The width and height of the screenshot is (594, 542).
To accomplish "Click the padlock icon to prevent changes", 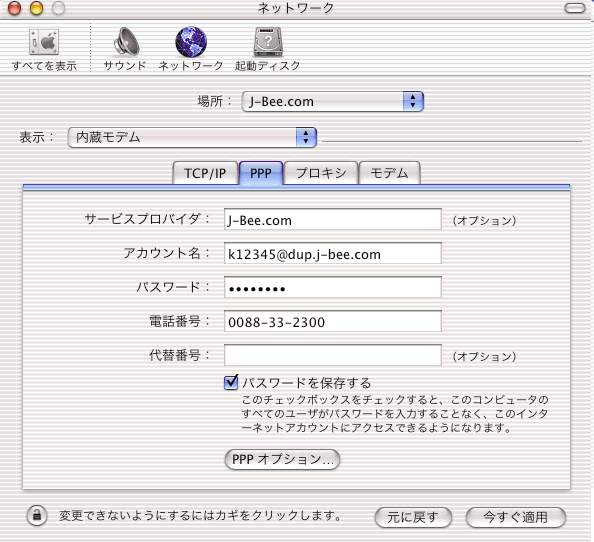I will click(37, 515).
